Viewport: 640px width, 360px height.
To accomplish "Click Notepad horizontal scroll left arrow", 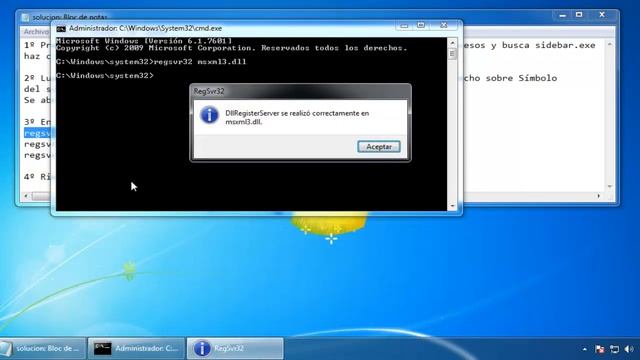I will [27, 196].
